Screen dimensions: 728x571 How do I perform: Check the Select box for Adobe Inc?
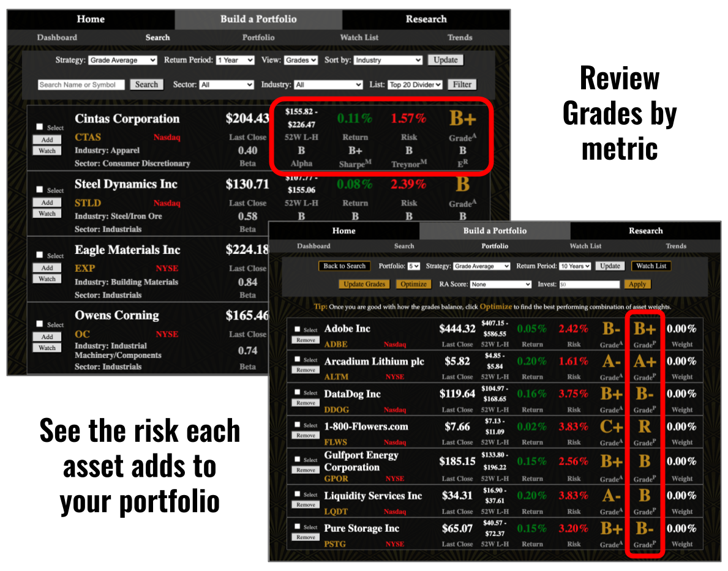298,329
